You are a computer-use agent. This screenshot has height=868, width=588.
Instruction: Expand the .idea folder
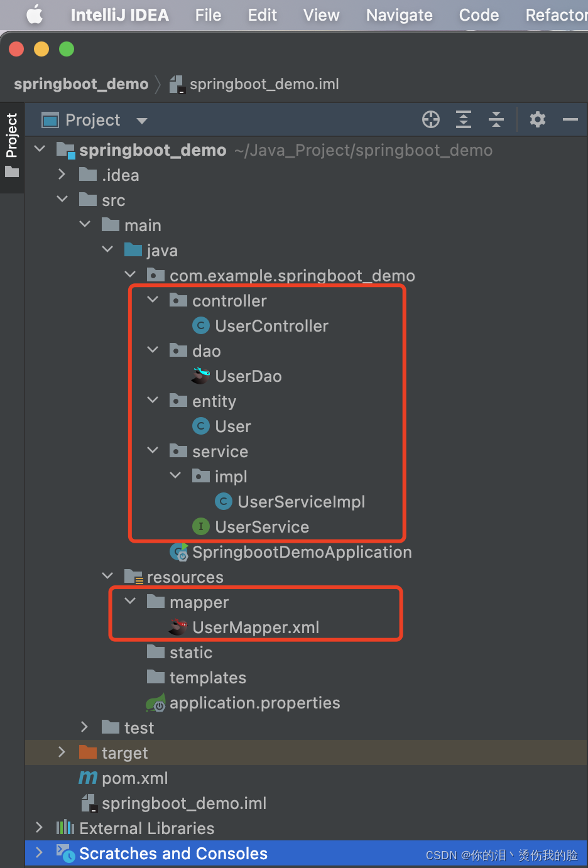[62, 174]
